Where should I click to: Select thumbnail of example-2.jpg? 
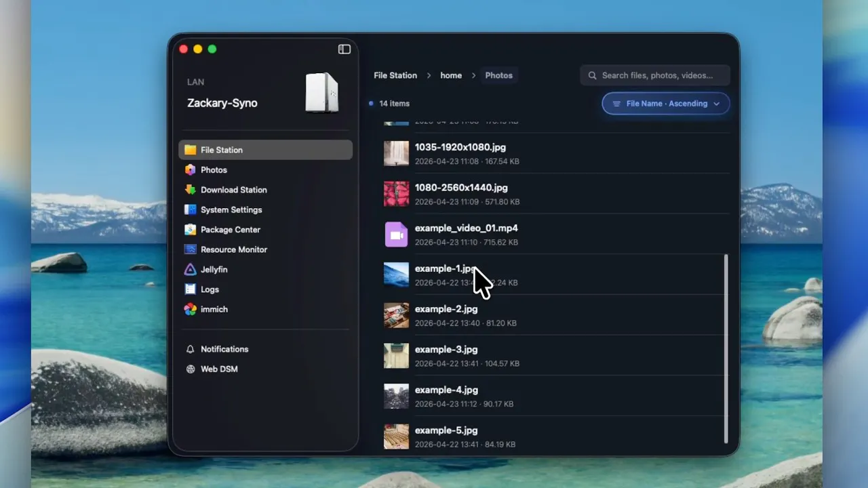pos(397,315)
